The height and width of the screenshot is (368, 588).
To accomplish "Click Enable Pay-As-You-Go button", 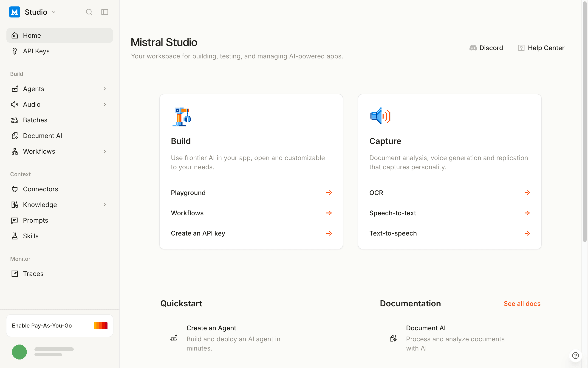I will click(x=60, y=326).
